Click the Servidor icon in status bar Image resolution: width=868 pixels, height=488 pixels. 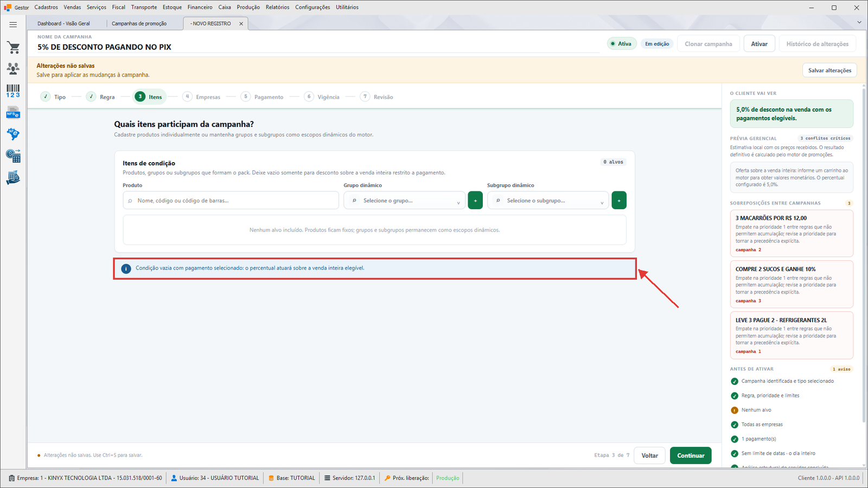(x=327, y=478)
